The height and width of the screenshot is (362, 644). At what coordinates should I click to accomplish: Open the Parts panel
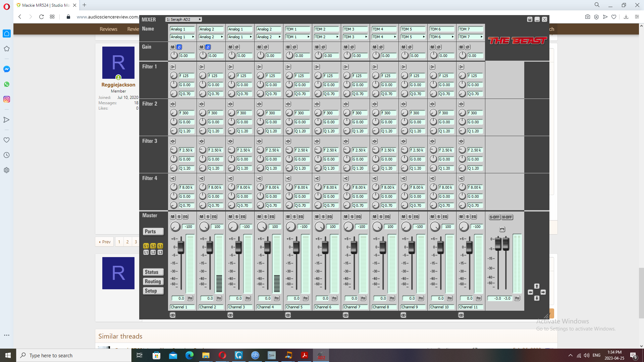tap(153, 232)
